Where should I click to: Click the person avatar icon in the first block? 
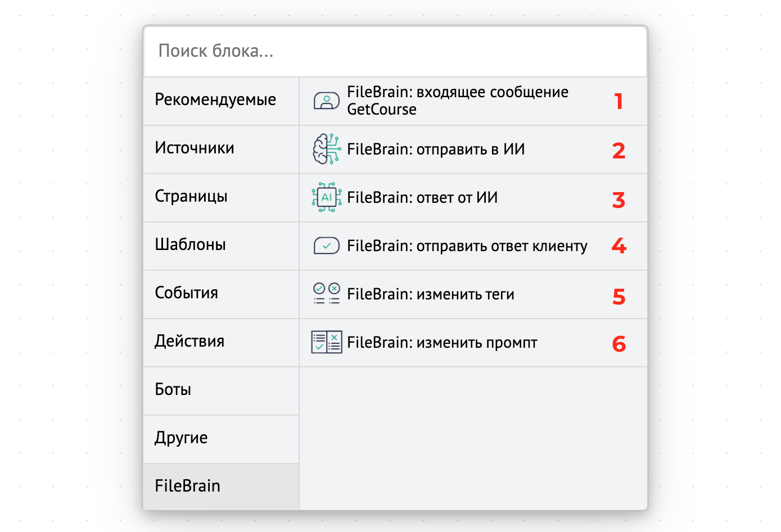(x=326, y=100)
